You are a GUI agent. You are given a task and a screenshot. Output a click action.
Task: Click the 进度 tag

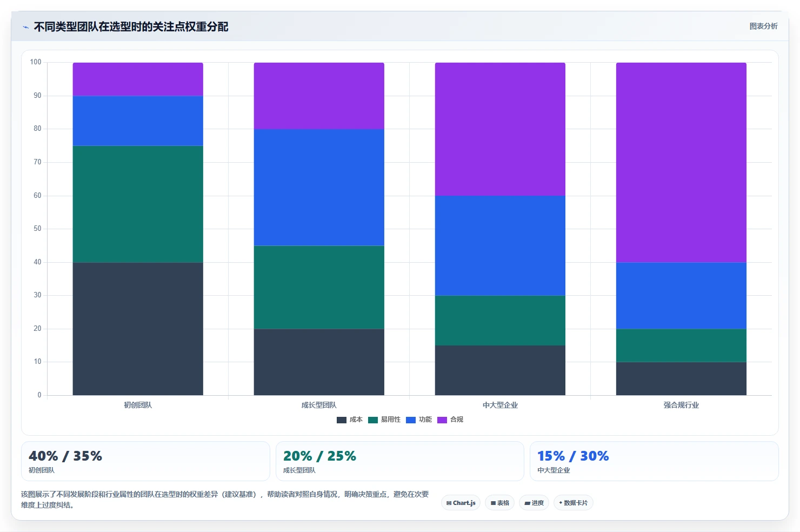(x=534, y=503)
